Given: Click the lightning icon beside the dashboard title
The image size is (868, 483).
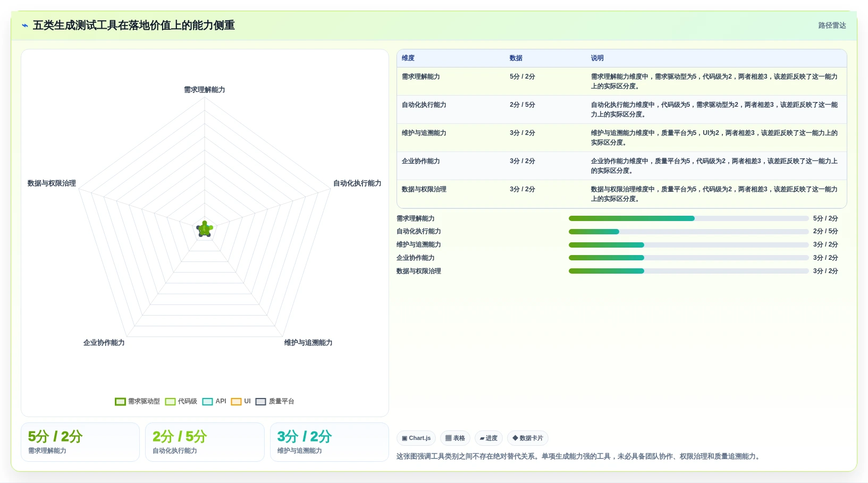Looking at the screenshot, I should tap(25, 26).
